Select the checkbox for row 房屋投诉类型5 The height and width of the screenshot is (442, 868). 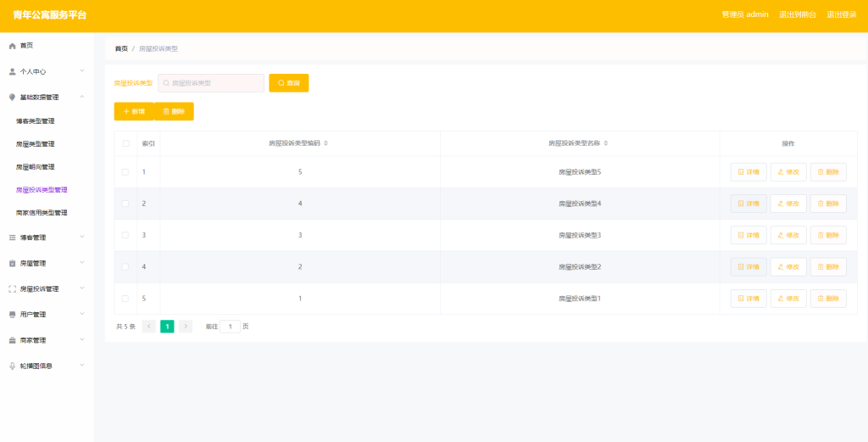(125, 171)
